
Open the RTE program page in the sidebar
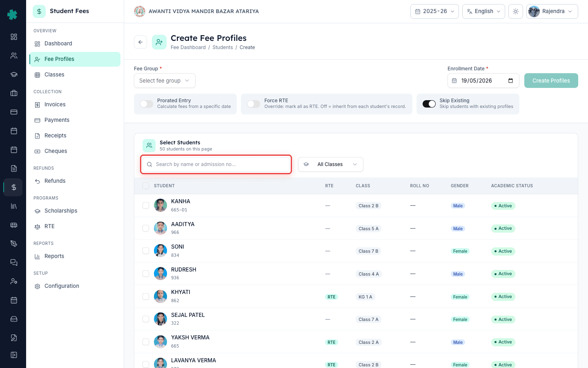coord(75,227)
